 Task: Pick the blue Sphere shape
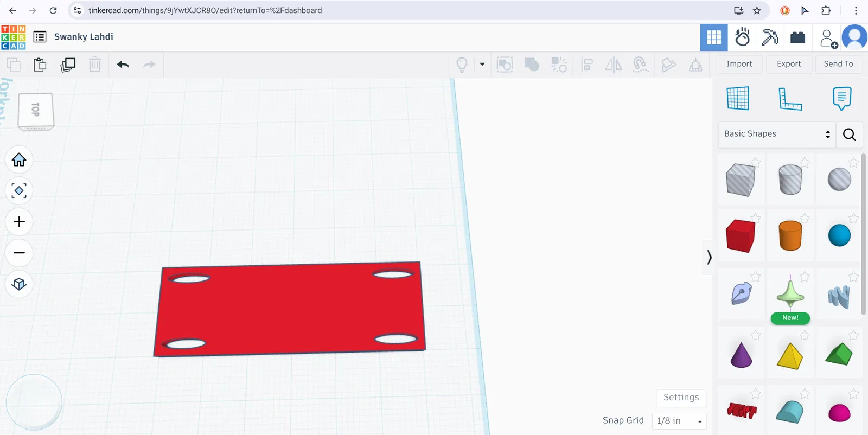tap(839, 235)
